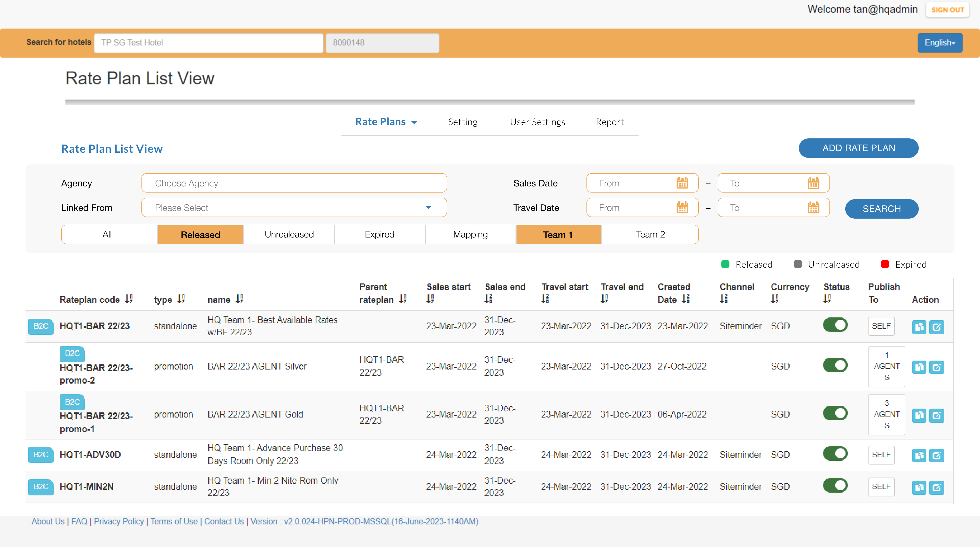Select the Mapping filter tab

(471, 234)
